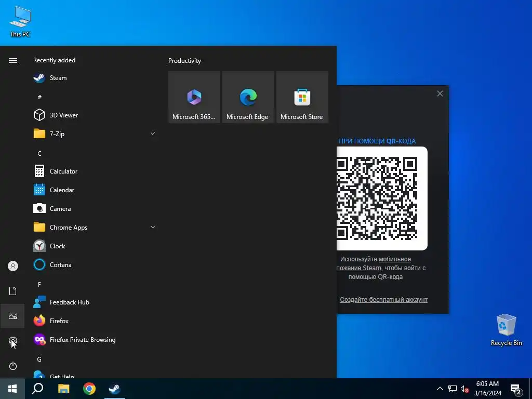The image size is (532, 399).
Task: Open taskbar Search
Action: pyautogui.click(x=37, y=389)
